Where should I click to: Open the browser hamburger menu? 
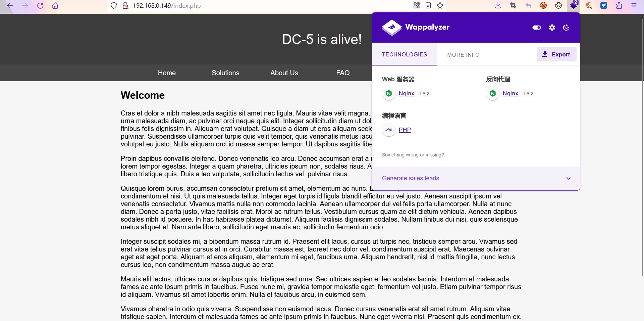(x=634, y=5)
